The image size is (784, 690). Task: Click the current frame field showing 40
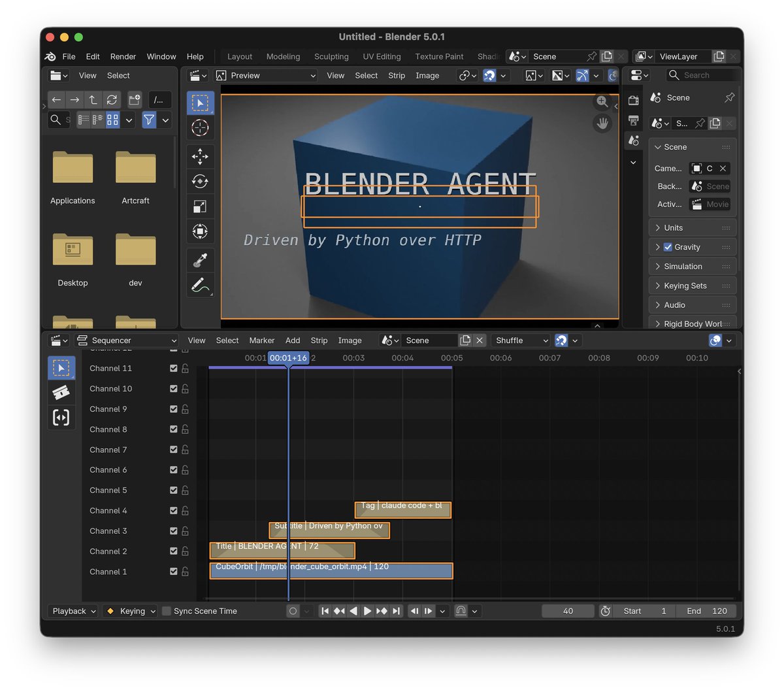click(x=568, y=611)
